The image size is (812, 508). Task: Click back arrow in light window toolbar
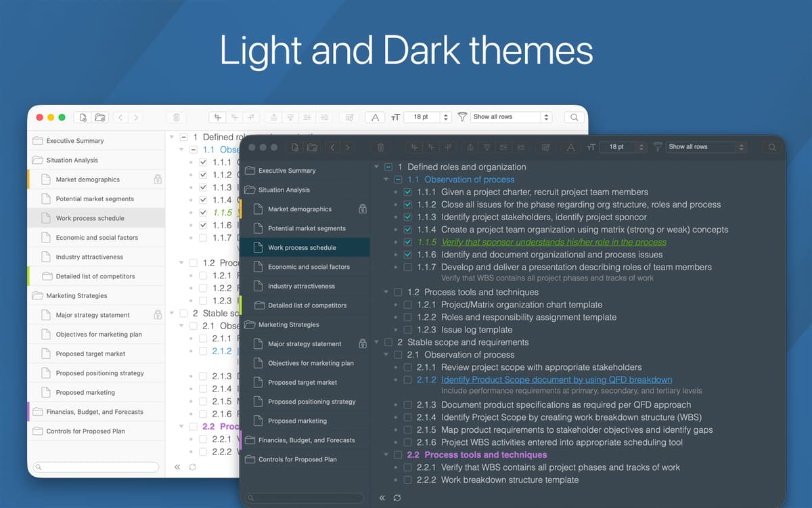tap(120, 117)
